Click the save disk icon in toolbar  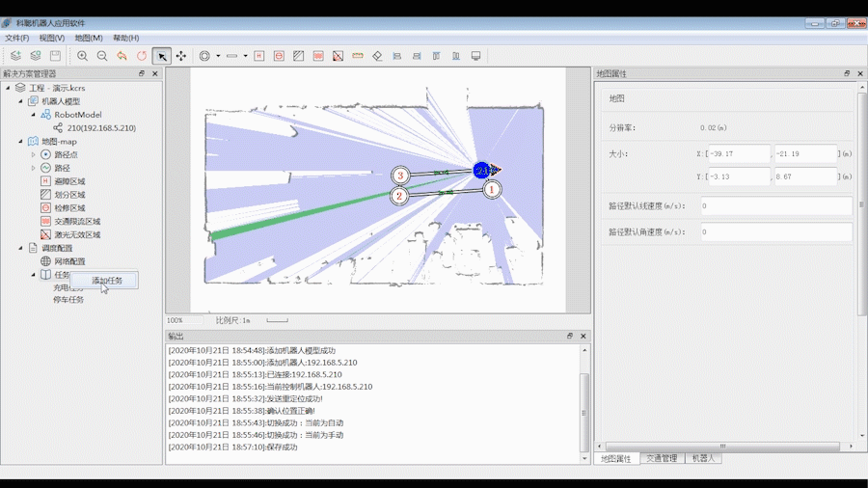(55, 56)
